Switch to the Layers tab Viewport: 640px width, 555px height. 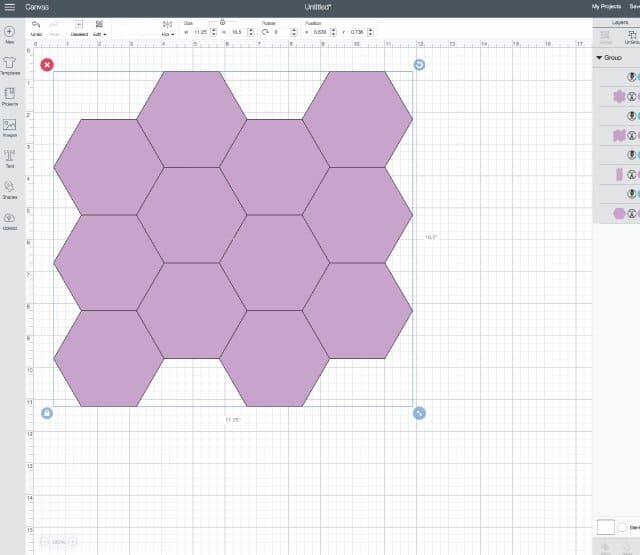tap(620, 22)
